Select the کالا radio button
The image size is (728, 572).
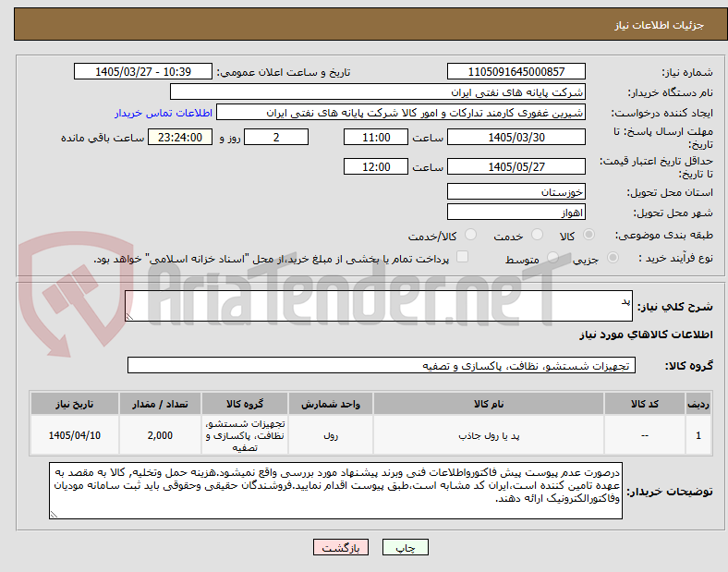(588, 235)
